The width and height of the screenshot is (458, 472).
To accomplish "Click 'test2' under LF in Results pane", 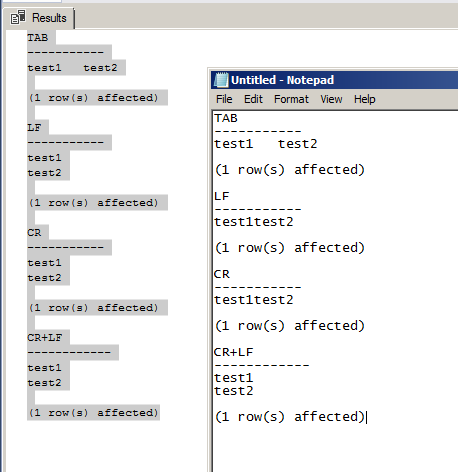I will [45, 173].
